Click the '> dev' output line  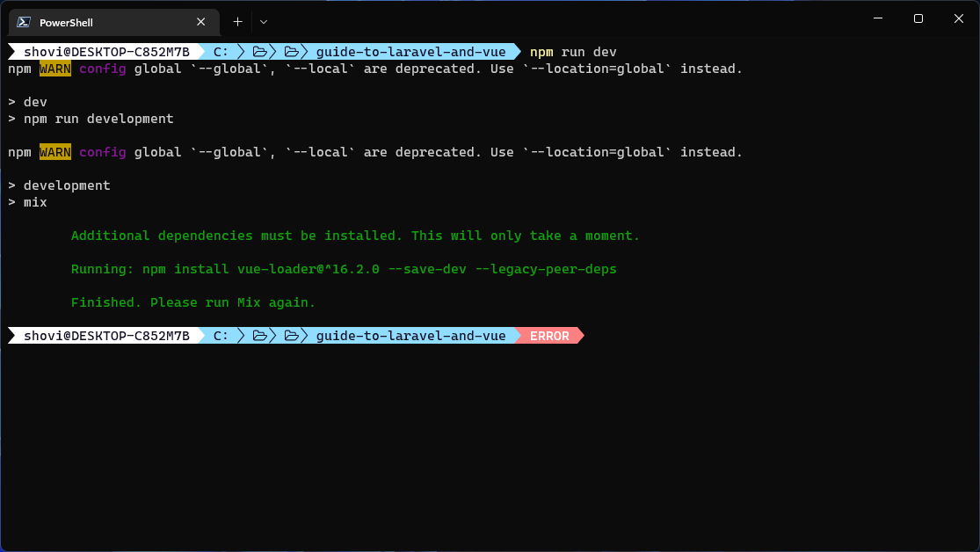(27, 102)
